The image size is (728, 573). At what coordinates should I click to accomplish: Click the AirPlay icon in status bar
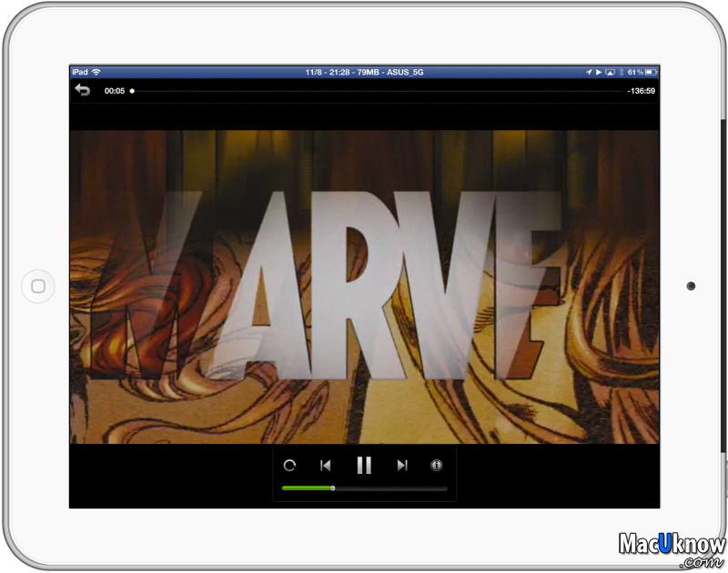pyautogui.click(x=610, y=72)
